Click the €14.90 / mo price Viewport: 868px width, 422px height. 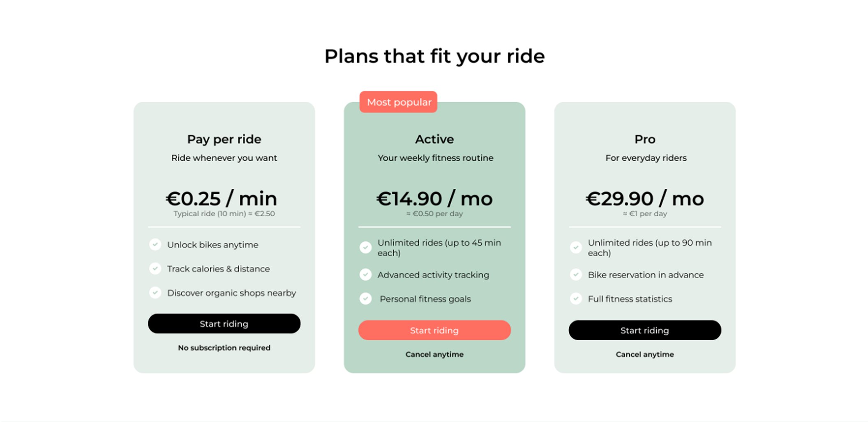pos(434,199)
